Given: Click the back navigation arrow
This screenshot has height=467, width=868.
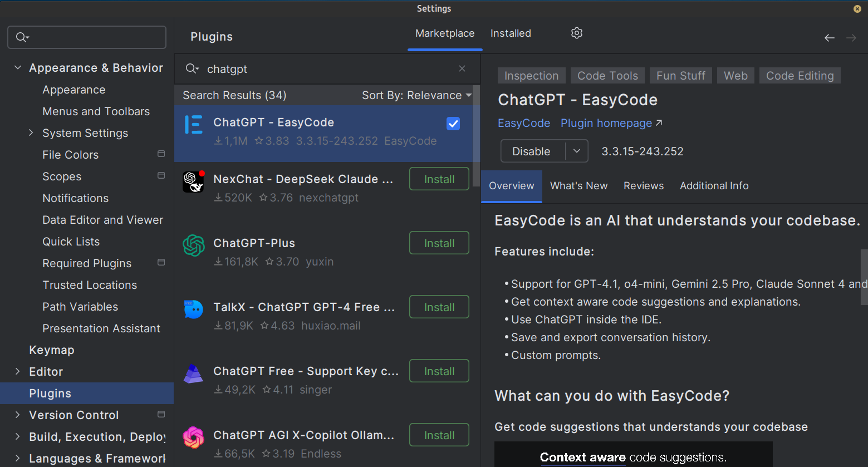Looking at the screenshot, I should click(x=829, y=38).
